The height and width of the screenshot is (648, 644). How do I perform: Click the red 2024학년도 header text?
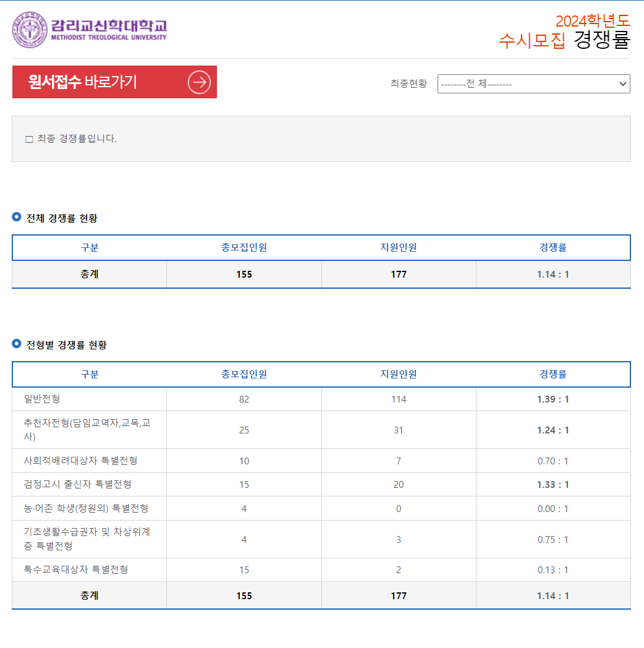coord(591,21)
